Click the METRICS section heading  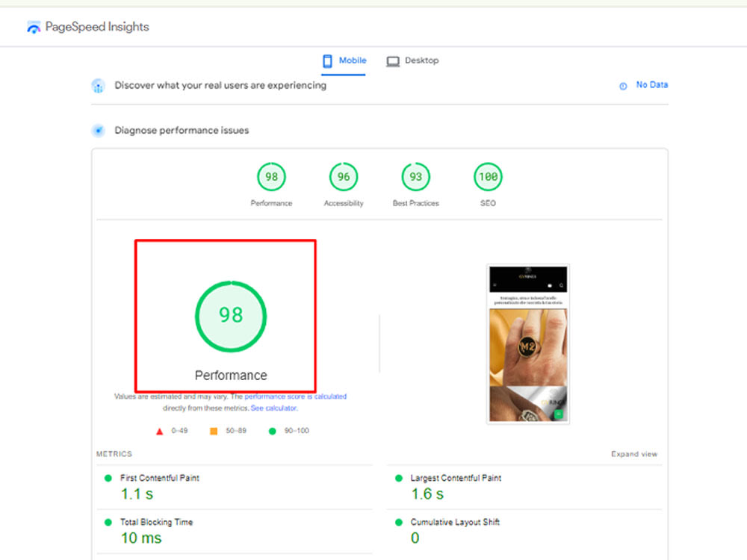114,454
